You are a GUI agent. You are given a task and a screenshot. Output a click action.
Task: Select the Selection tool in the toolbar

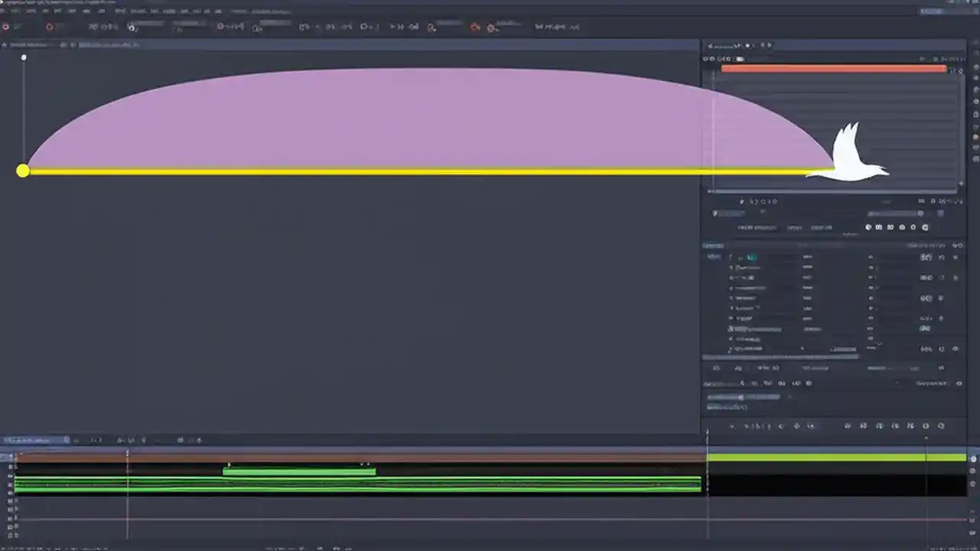point(6,27)
